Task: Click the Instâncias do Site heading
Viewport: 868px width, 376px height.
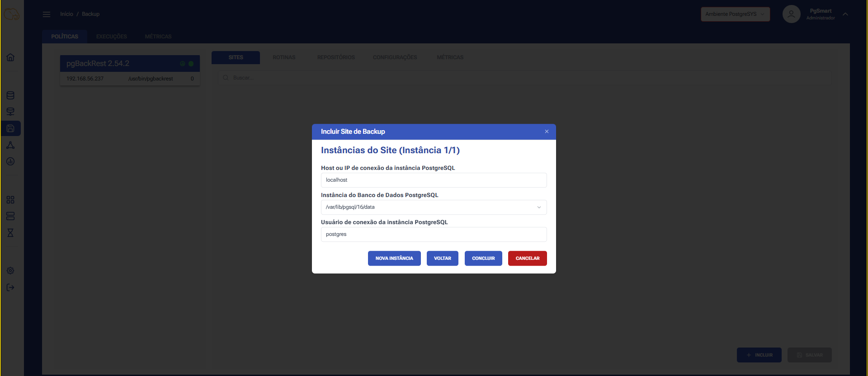Action: [x=390, y=150]
